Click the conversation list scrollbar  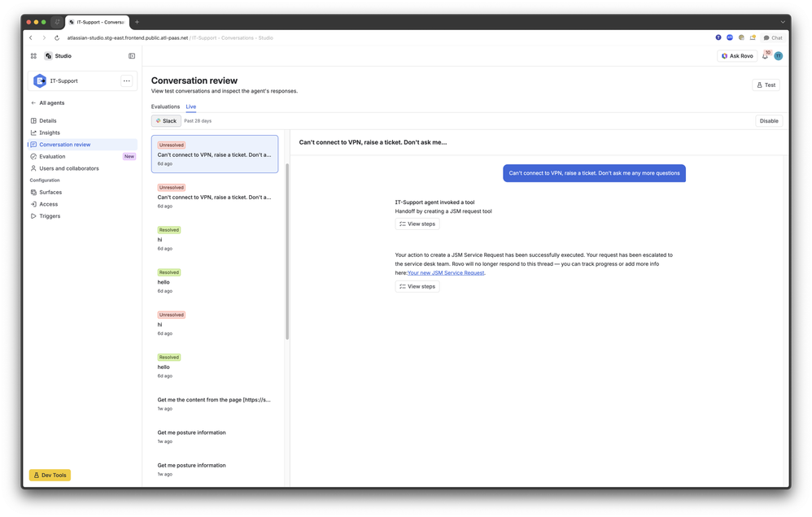287,251
